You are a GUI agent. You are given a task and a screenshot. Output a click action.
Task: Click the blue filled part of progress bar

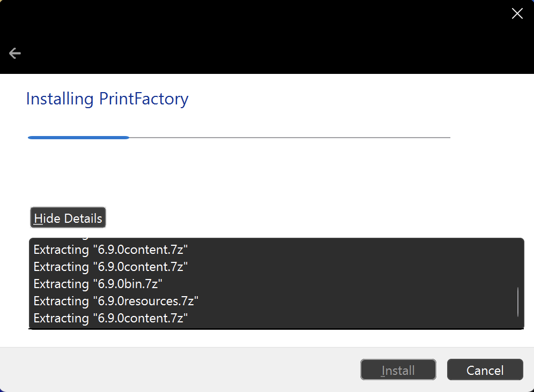click(78, 138)
